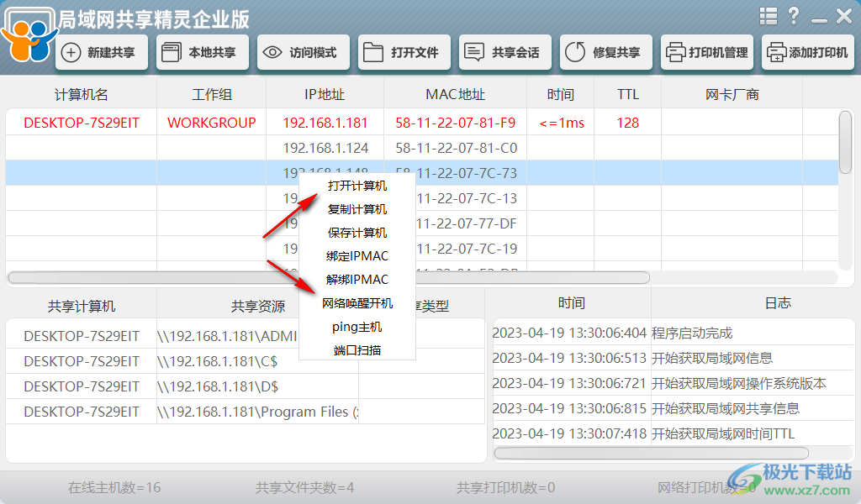Click 共享文件夹数=4 status text
Image resolution: width=861 pixels, height=504 pixels.
click(x=304, y=487)
